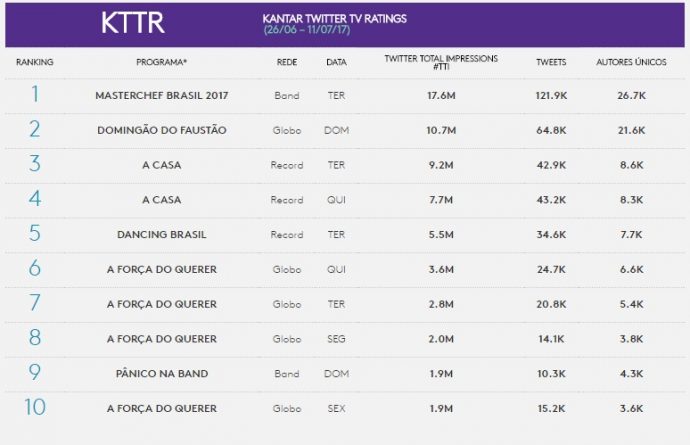Click DANCING BRASIL program name
The width and height of the screenshot is (690, 445).
162,235
